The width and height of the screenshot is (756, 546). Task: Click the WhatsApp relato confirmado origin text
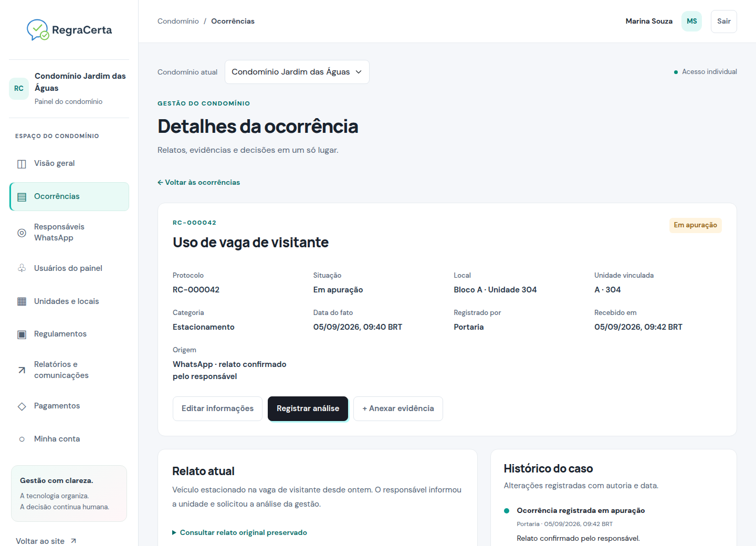coord(229,370)
